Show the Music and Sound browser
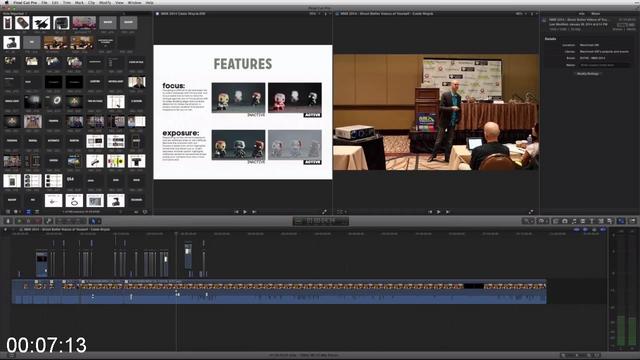Viewport: 640px width, 360px height. pyautogui.click(x=574, y=221)
